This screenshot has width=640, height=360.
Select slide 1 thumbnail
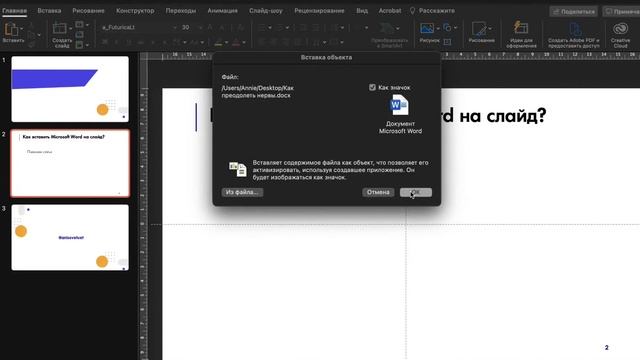pyautogui.click(x=70, y=89)
